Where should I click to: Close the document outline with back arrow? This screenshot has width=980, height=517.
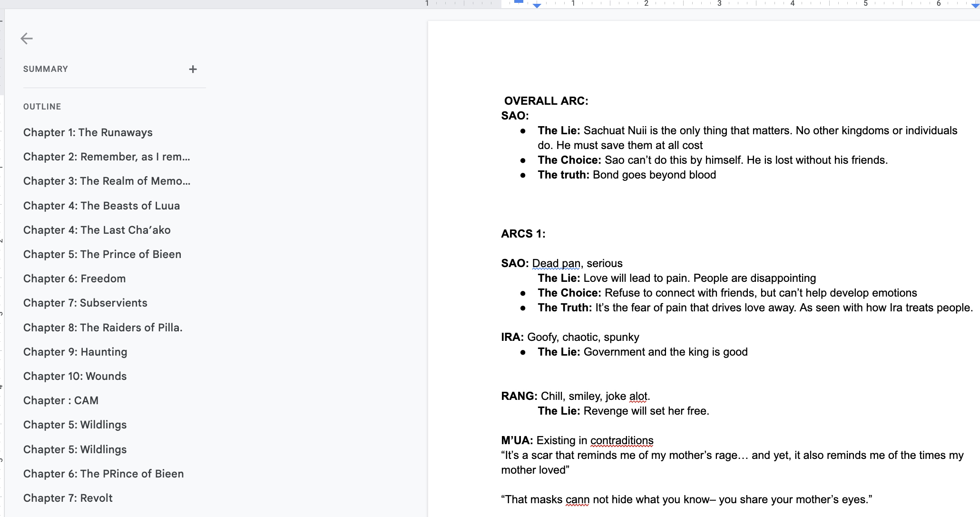(27, 39)
